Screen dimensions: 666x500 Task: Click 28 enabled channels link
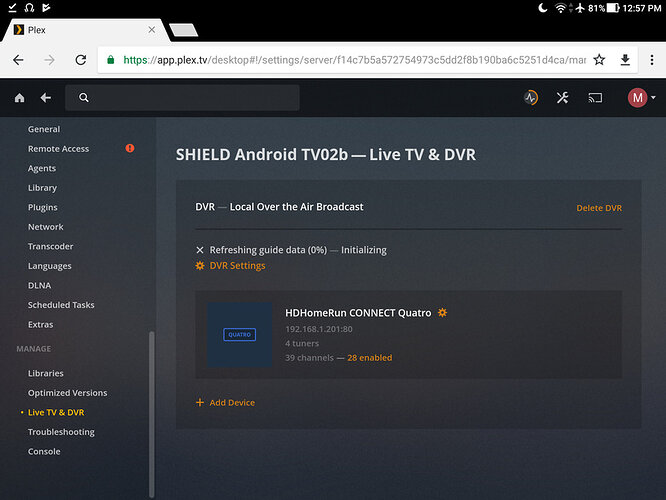(370, 358)
